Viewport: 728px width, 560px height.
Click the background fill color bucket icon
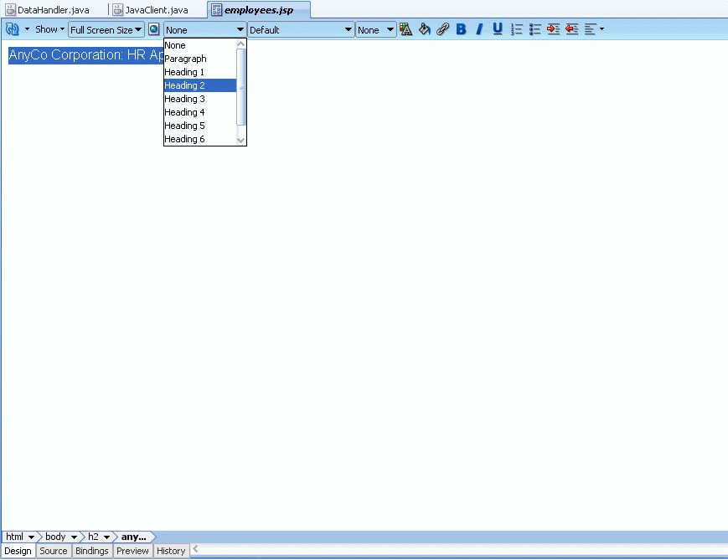425,29
